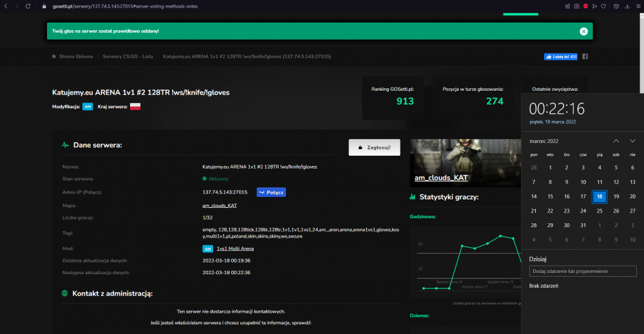Click the 'Godzinowe:' chart label

422,217
